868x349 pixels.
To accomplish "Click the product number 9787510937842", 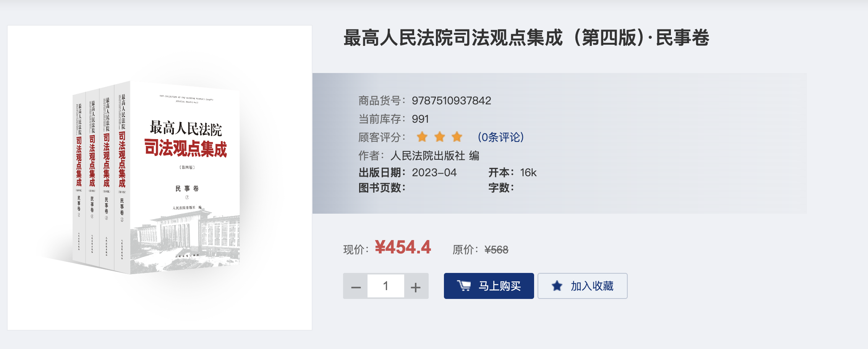I will tap(451, 101).
